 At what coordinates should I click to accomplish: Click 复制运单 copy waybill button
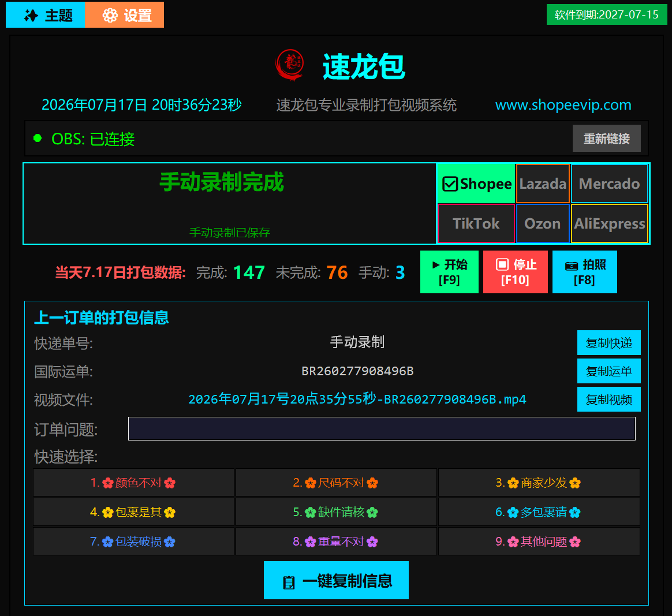coord(608,371)
